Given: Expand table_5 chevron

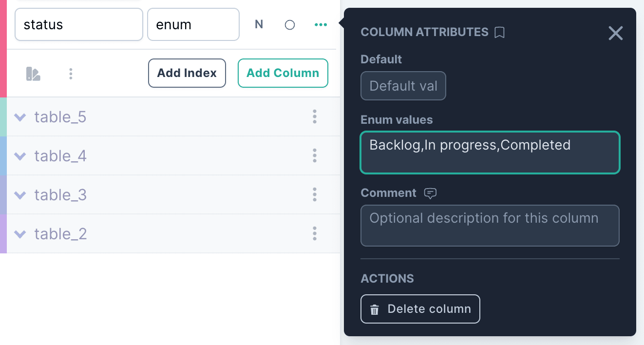Looking at the screenshot, I should point(20,117).
